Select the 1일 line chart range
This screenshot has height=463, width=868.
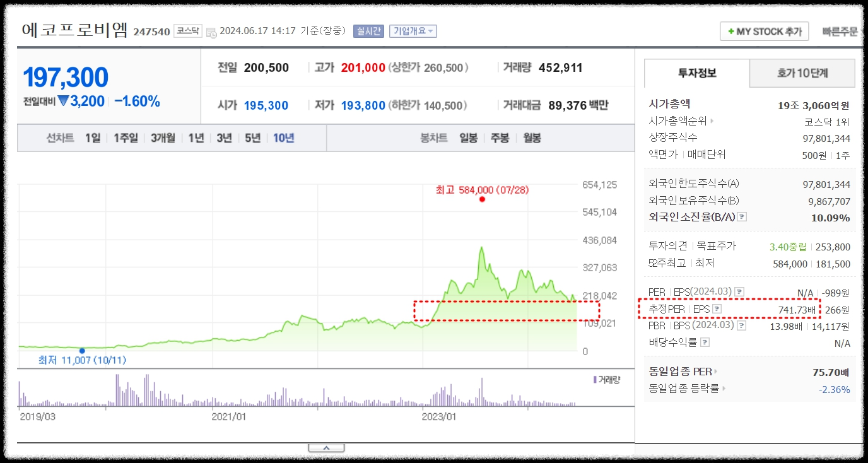(93, 138)
